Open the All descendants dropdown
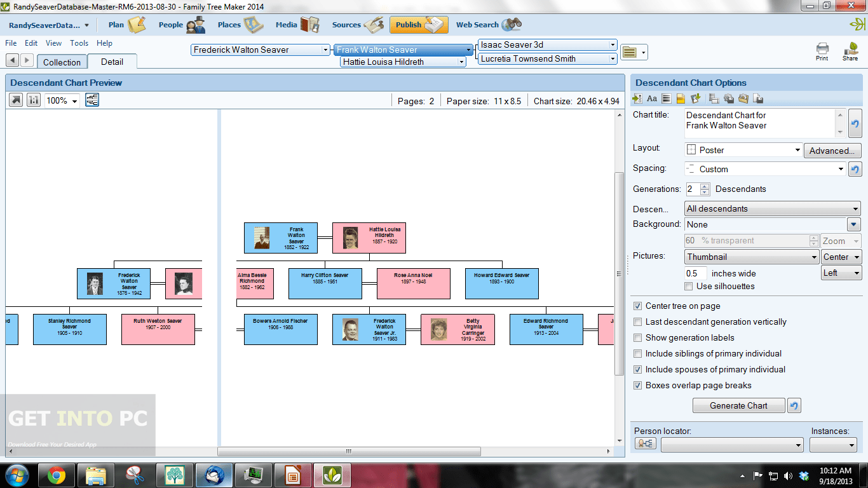The image size is (868, 488). pos(772,208)
